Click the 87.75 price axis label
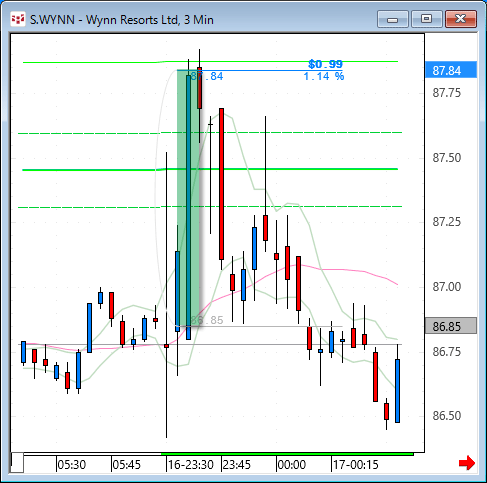Screen dimensions: 487x483 (x=447, y=93)
